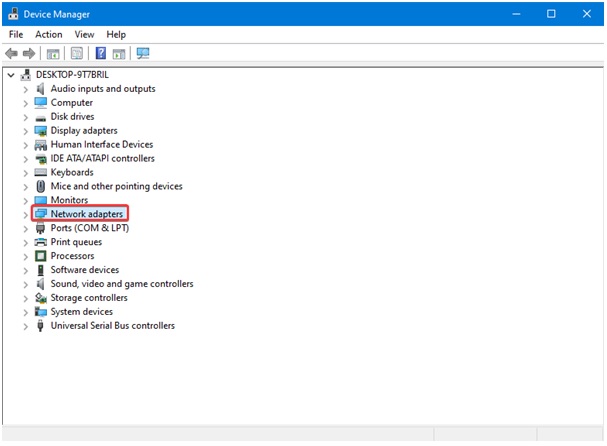Click the Back arrow toolbar button
This screenshot has width=607, height=446.
(x=12, y=53)
